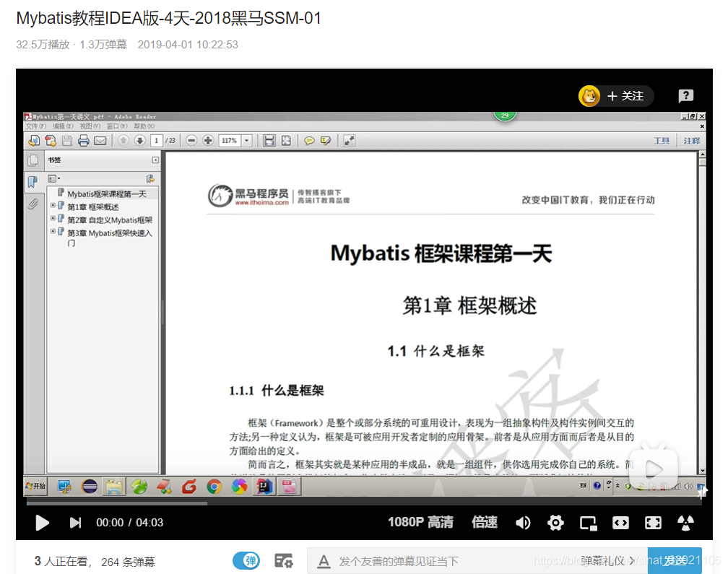Click the radiation trefoil icon in player controls
728x574 pixels.
point(686,523)
